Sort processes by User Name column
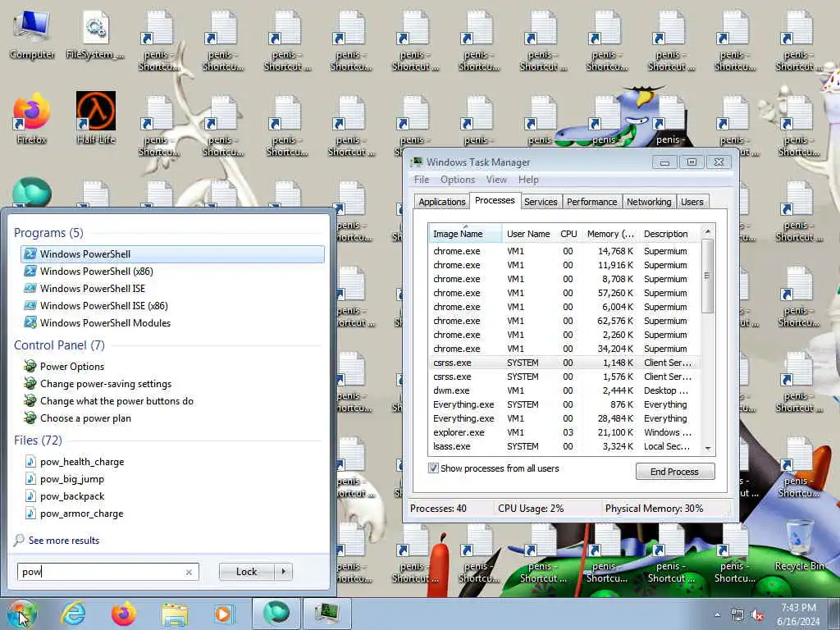This screenshot has height=630, width=840. pyautogui.click(x=529, y=234)
